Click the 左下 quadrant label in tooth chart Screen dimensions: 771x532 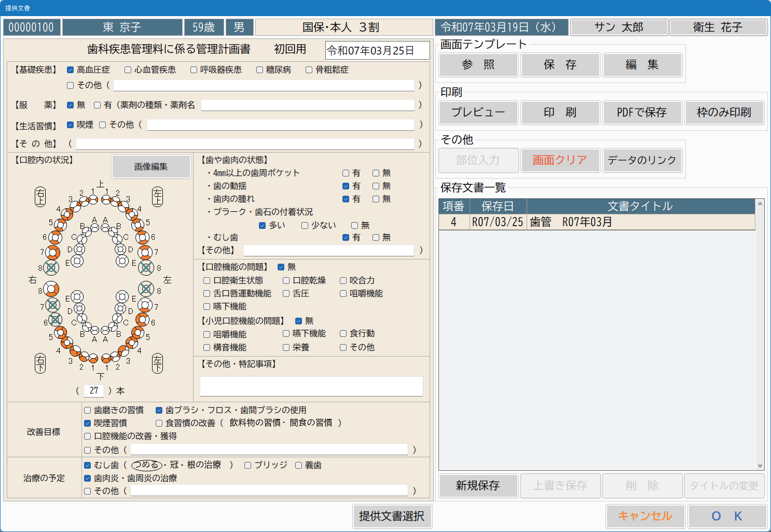click(x=158, y=363)
